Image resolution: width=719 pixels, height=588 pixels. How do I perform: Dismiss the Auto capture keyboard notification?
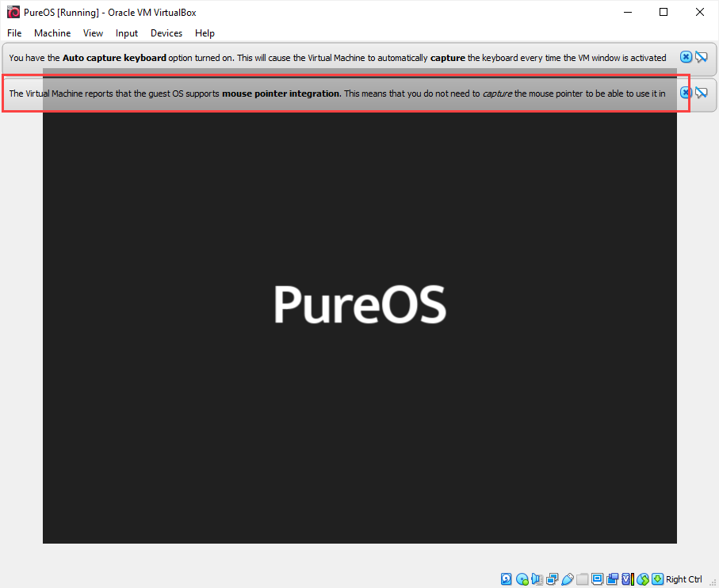686,57
